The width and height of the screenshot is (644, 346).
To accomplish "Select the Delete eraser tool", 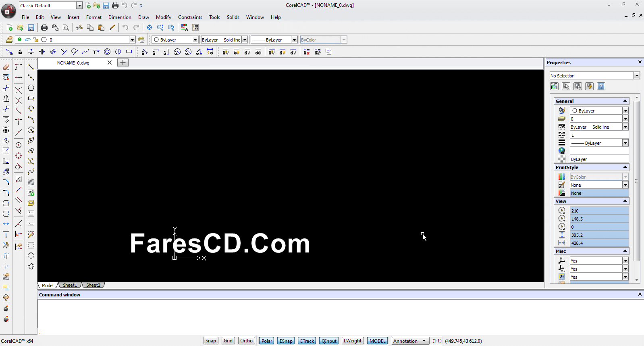I will point(6,67).
